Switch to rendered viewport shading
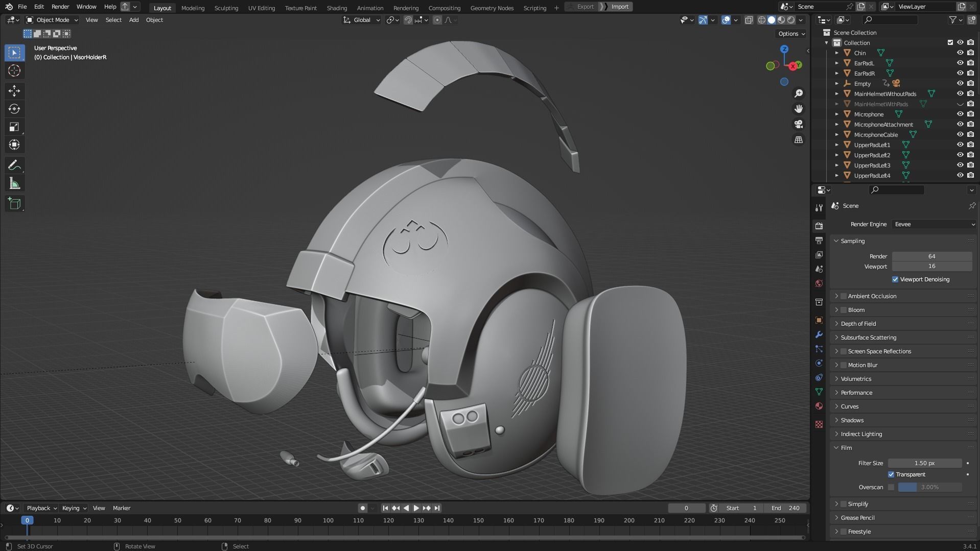This screenshot has height=551, width=980. [x=791, y=20]
